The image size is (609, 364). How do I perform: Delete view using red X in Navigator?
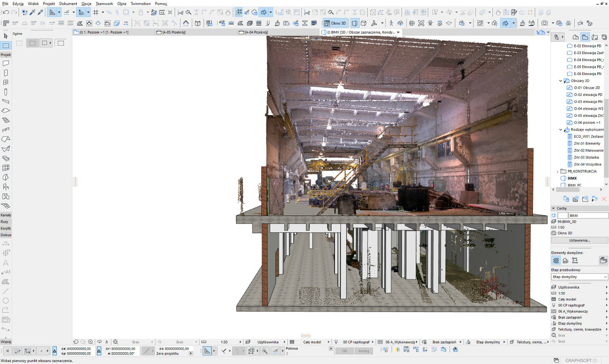coord(604,199)
